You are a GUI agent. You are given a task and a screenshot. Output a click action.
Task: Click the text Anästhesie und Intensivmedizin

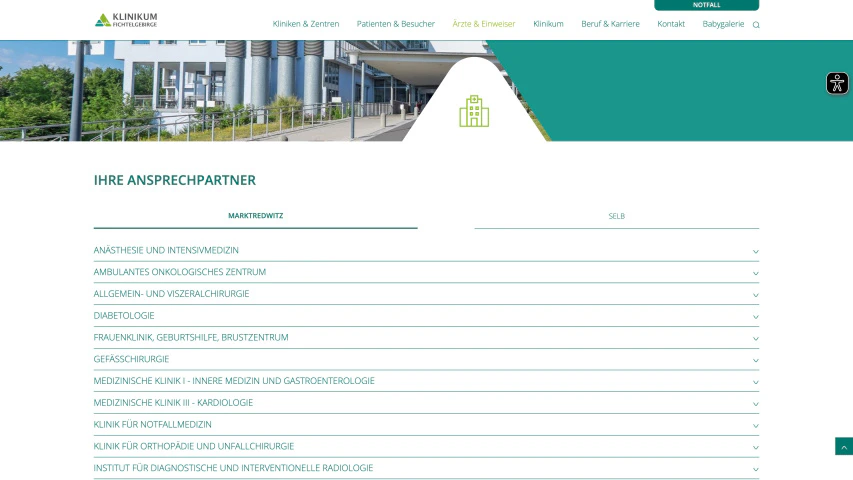(166, 250)
